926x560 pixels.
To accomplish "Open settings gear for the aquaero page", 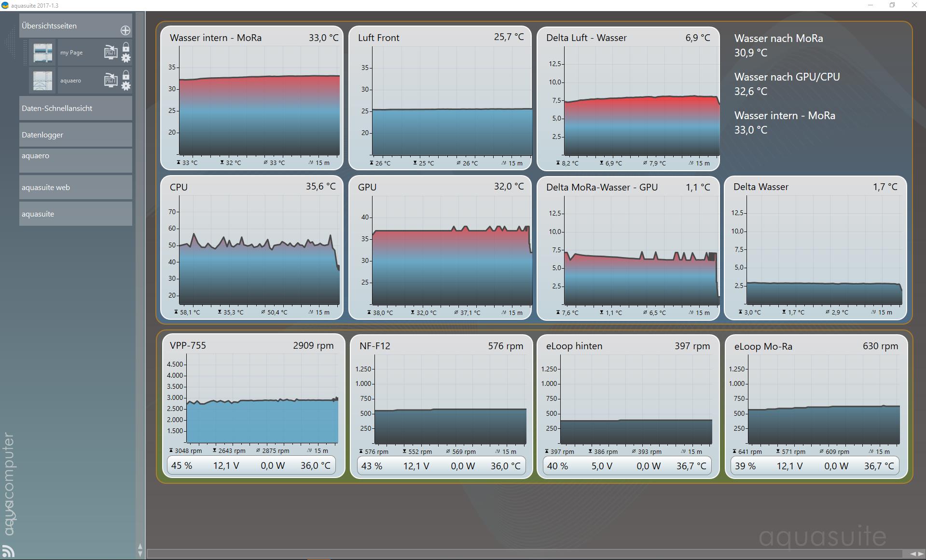I will point(126,86).
